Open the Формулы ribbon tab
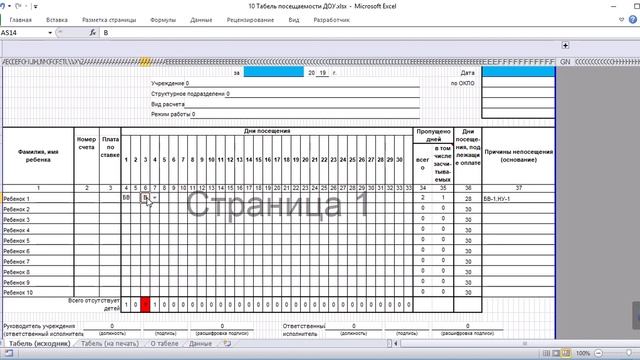This screenshot has height=360, width=640. (x=163, y=20)
